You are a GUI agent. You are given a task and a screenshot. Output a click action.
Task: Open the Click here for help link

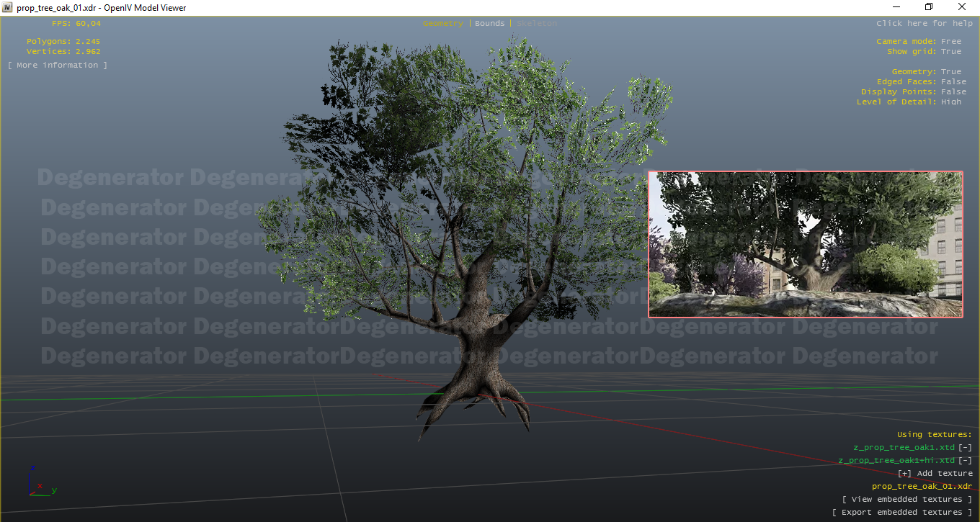click(925, 24)
